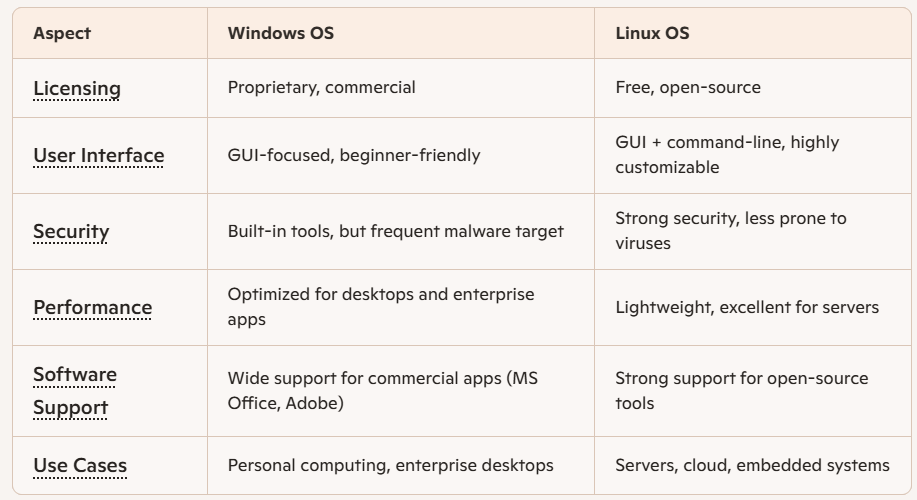The image size is (917, 500).
Task: Click the Software Support term link
Action: pos(75,390)
